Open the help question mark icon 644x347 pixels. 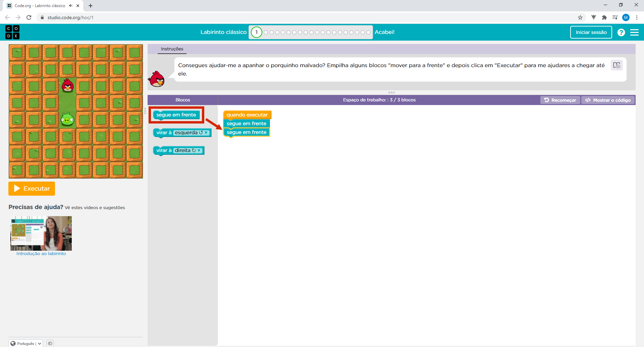click(x=621, y=32)
